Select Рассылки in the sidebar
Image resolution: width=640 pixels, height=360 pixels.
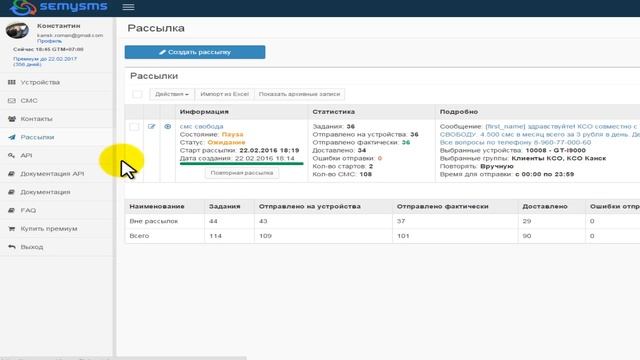(x=37, y=137)
